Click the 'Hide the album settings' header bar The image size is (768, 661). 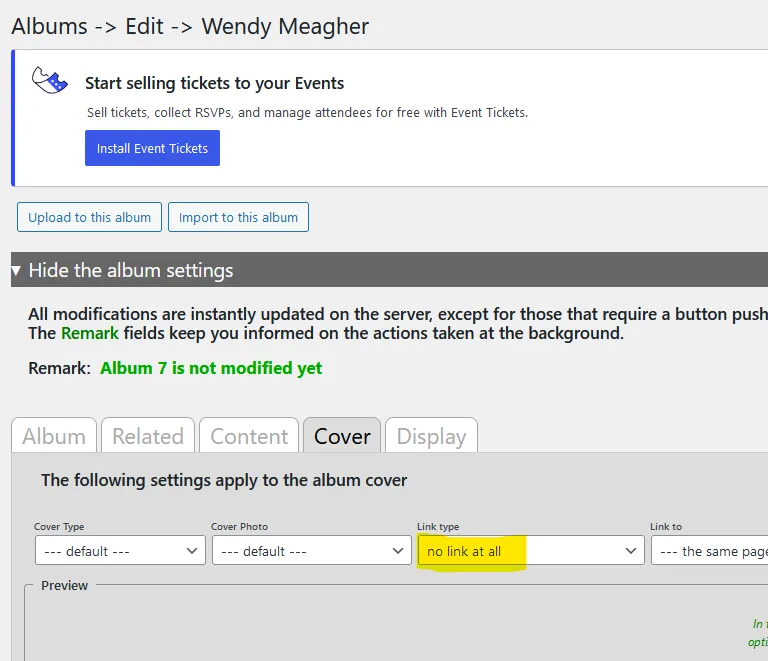[389, 270]
